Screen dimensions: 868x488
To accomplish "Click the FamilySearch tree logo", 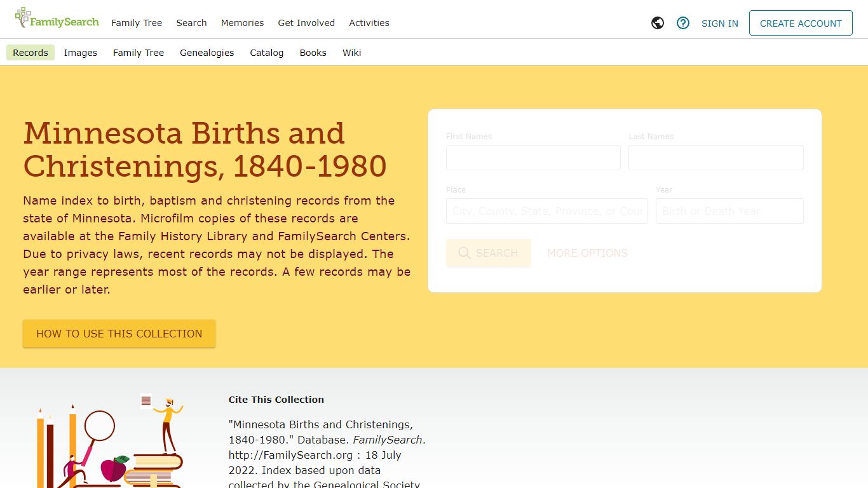I will 57,18.
